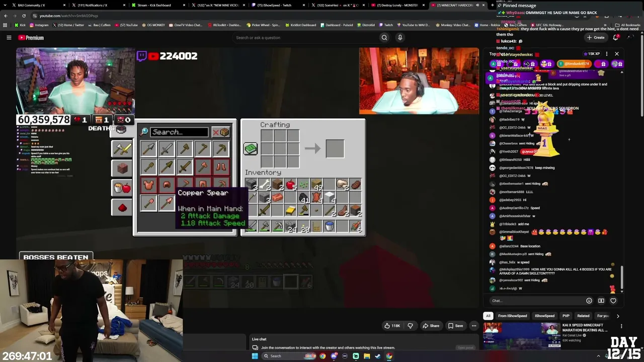644x362 pixels.
Task: Click the Minecraft recipe book search field
Action: 179,132
